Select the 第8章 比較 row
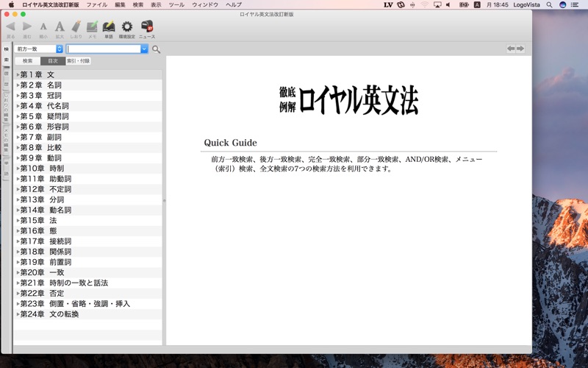588x368 pixels. pyautogui.click(x=87, y=148)
